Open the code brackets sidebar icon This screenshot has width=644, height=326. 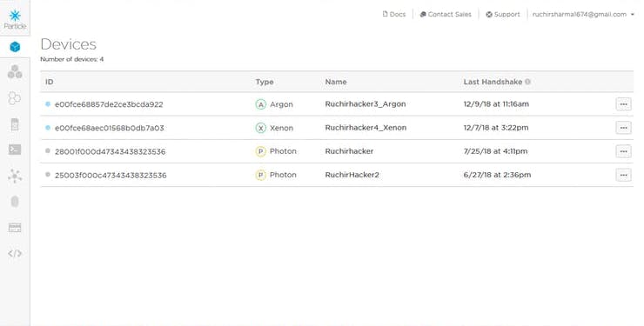(15, 254)
